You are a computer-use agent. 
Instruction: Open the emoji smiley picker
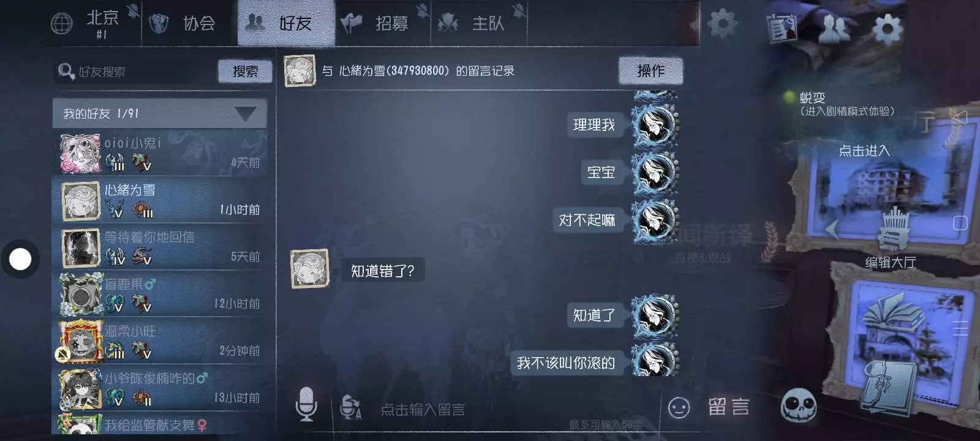point(679,408)
